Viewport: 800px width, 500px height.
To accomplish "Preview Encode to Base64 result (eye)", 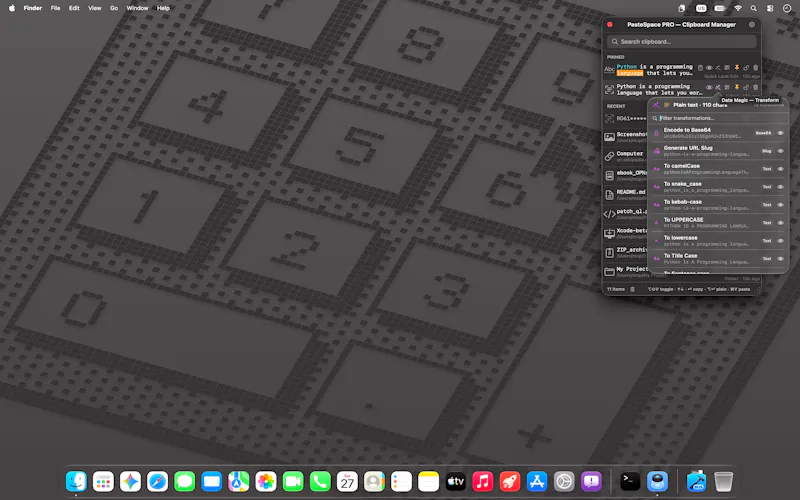I will click(780, 133).
